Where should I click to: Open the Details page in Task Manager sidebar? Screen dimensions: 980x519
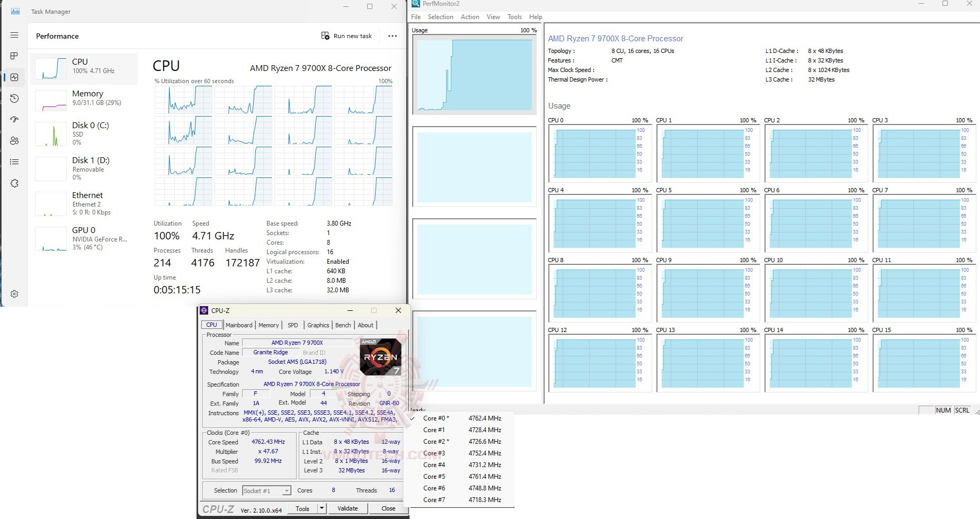pos(14,162)
